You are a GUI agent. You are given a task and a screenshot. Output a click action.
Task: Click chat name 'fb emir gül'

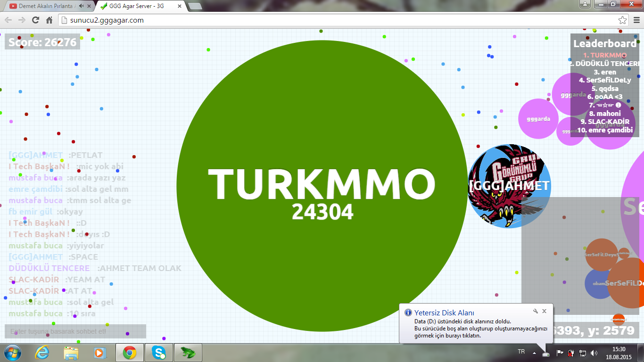[x=31, y=212]
